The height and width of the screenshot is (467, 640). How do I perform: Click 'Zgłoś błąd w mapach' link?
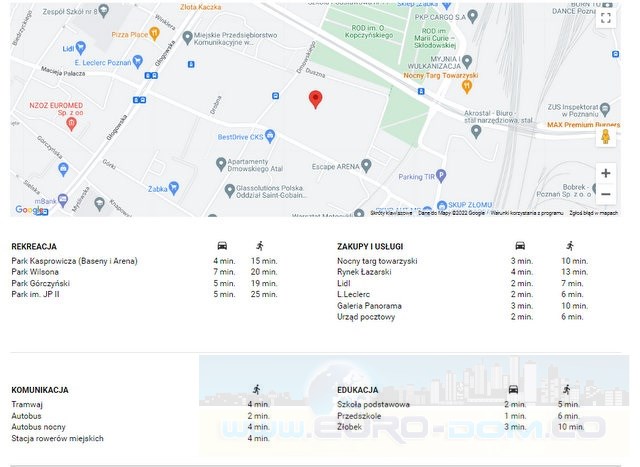pos(593,213)
